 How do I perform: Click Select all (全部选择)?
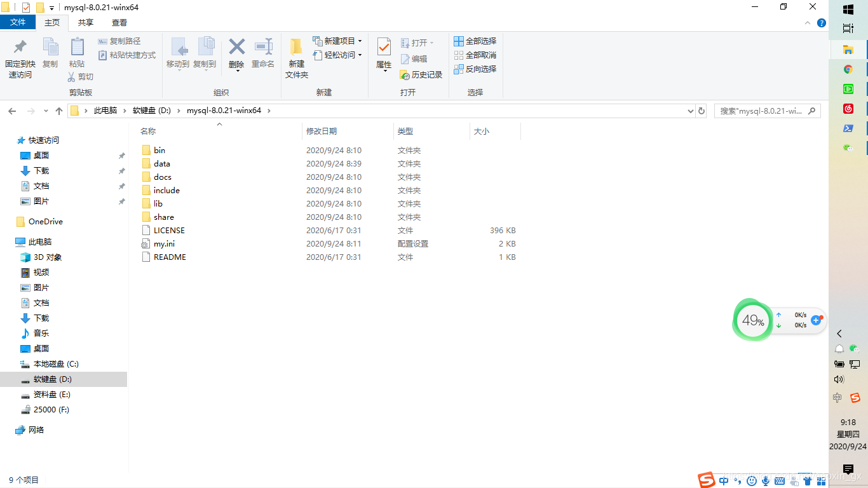[475, 41]
